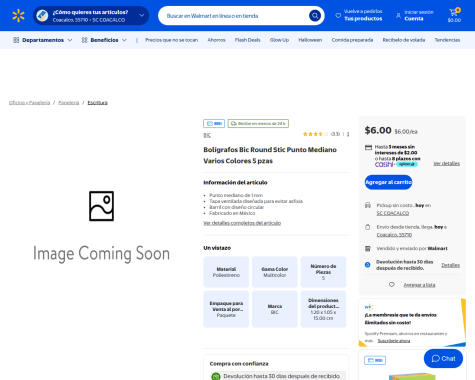Click the Marca BIC tile
This screenshot has height=380, width=475.
pos(275,309)
